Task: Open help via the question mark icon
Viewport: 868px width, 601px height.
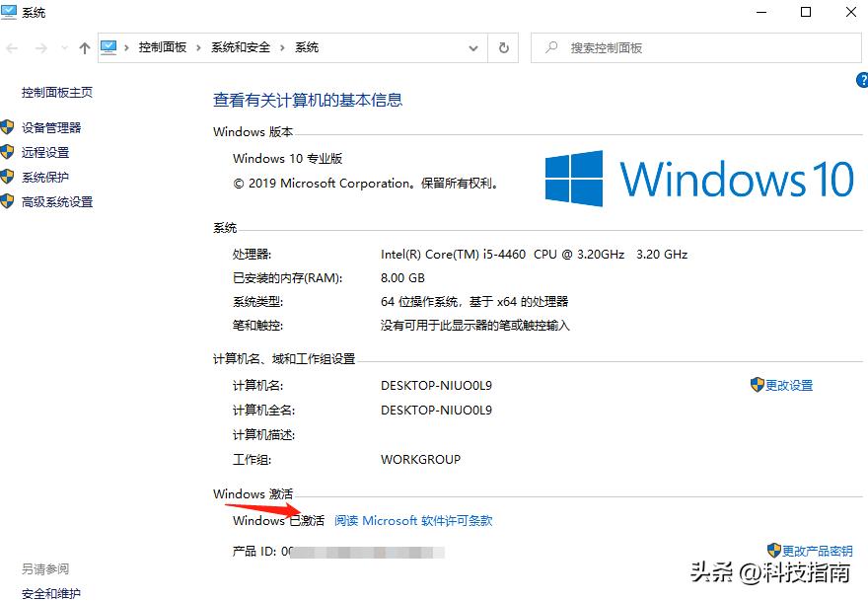Action: 863,81
